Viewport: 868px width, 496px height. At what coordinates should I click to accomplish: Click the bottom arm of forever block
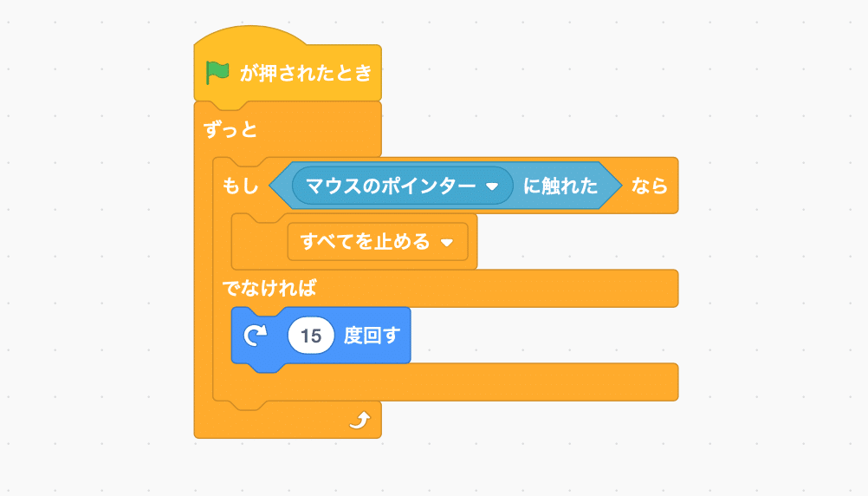click(288, 420)
